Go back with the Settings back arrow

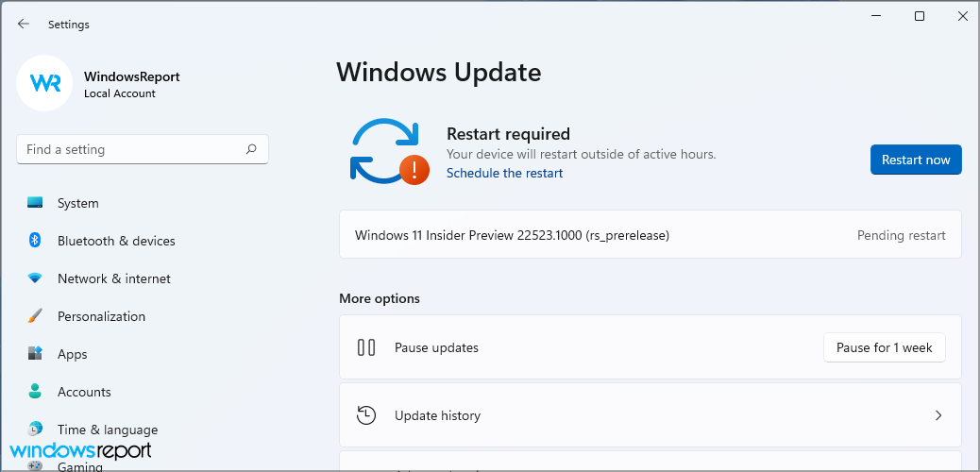tap(23, 24)
